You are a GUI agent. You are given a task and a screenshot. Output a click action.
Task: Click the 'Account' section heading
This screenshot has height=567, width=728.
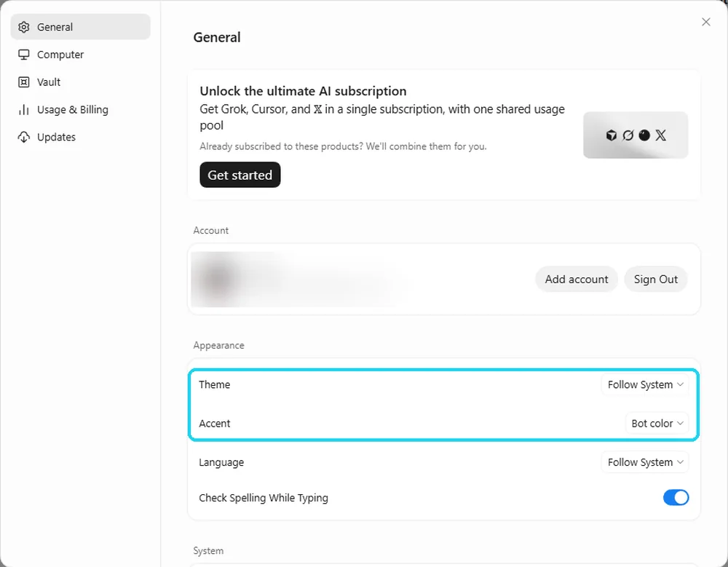pyautogui.click(x=211, y=230)
